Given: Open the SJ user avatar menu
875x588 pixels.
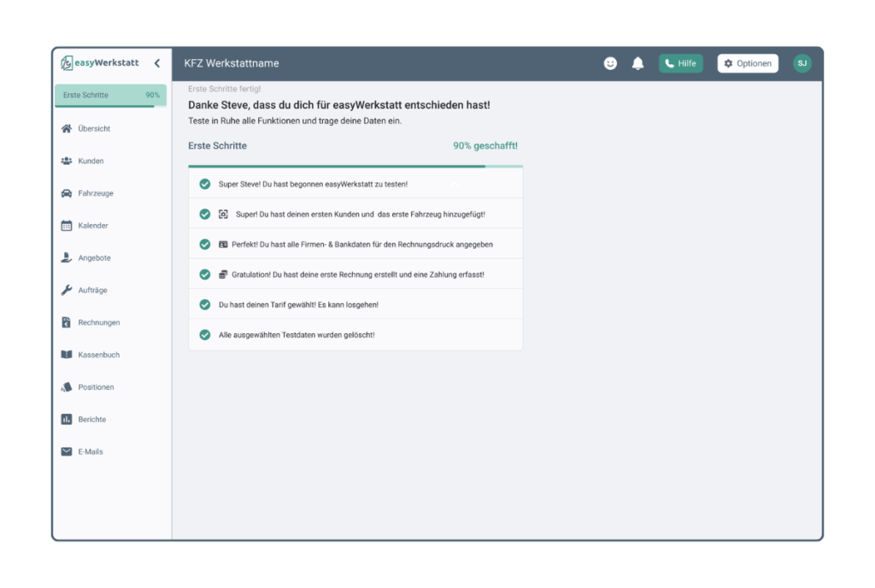Looking at the screenshot, I should [x=802, y=63].
